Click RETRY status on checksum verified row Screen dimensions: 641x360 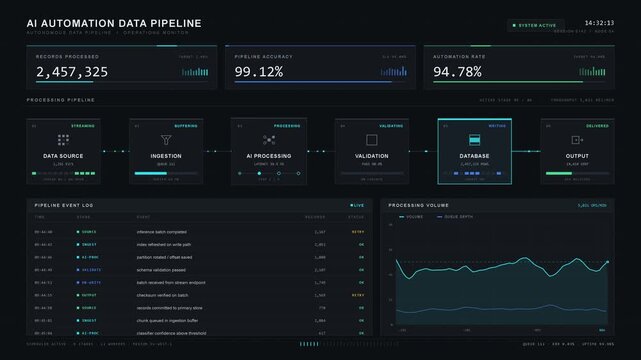coord(358,295)
